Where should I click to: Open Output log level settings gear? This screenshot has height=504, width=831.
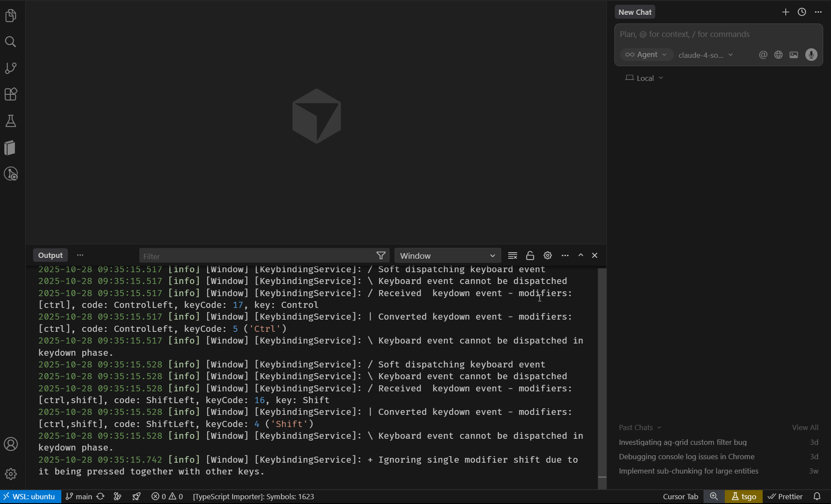click(x=548, y=256)
